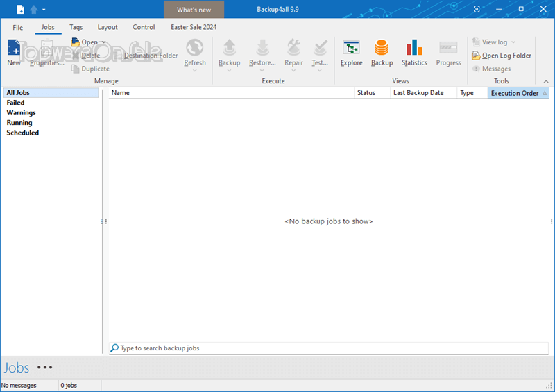The width and height of the screenshot is (555, 392).
Task: Show Running jobs filter
Action: coord(19,123)
